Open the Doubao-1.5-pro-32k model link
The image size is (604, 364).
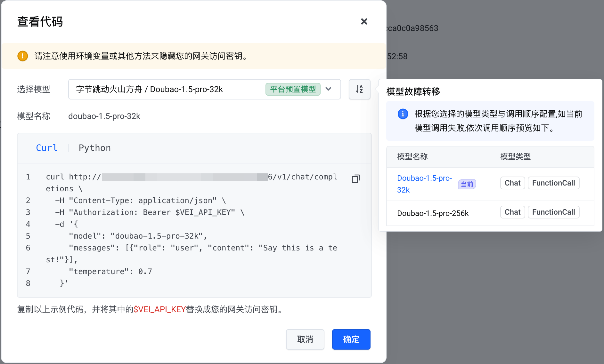tap(425, 184)
